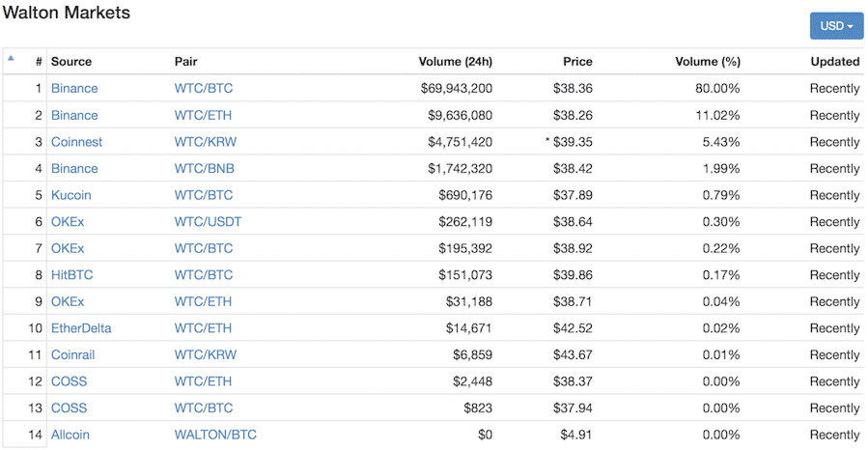Select the * $39.35 price cell
This screenshot has width=868, height=450.
569,142
